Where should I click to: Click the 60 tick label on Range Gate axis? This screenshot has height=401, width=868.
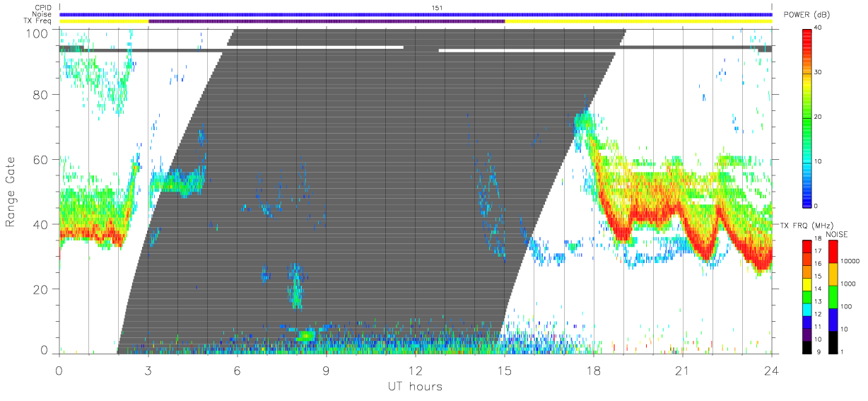click(x=40, y=159)
